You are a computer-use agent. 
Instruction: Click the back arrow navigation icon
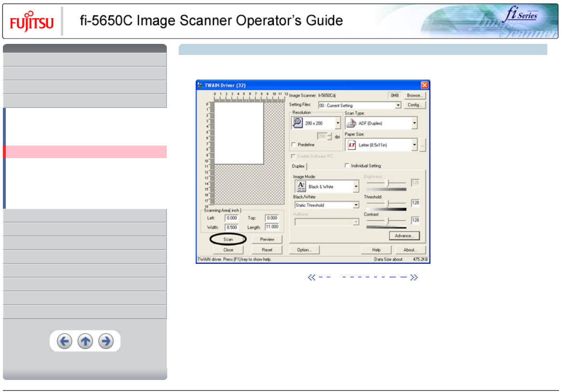tap(65, 341)
